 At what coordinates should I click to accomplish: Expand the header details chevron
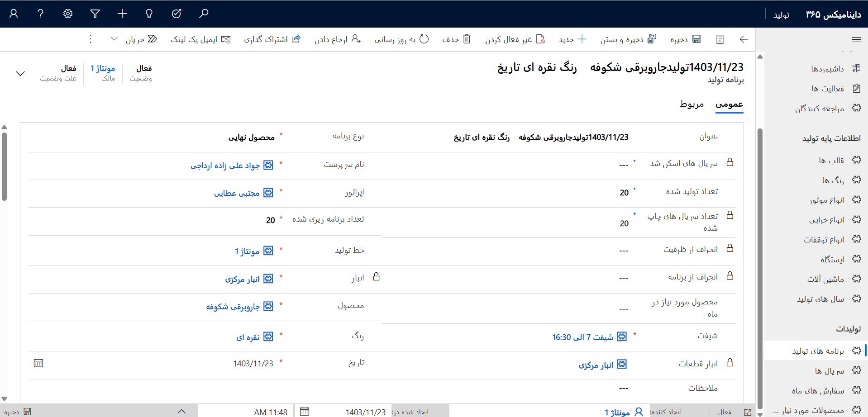(20, 73)
